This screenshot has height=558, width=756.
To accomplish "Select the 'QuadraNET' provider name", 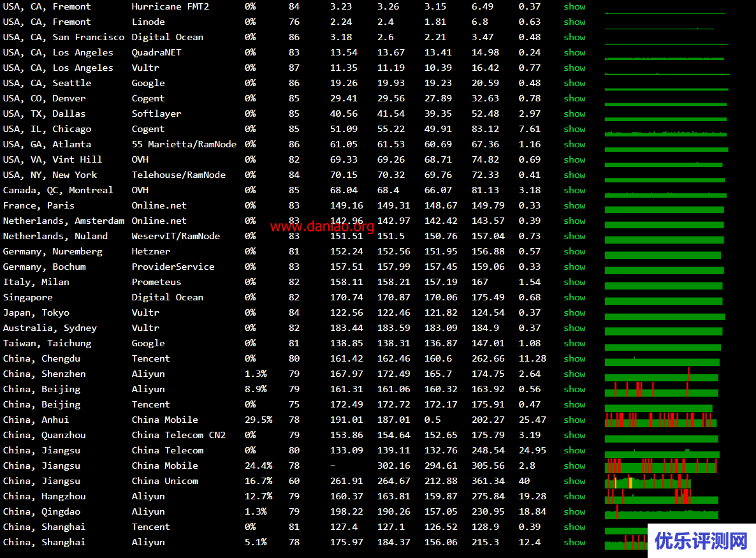I will 157,52.
